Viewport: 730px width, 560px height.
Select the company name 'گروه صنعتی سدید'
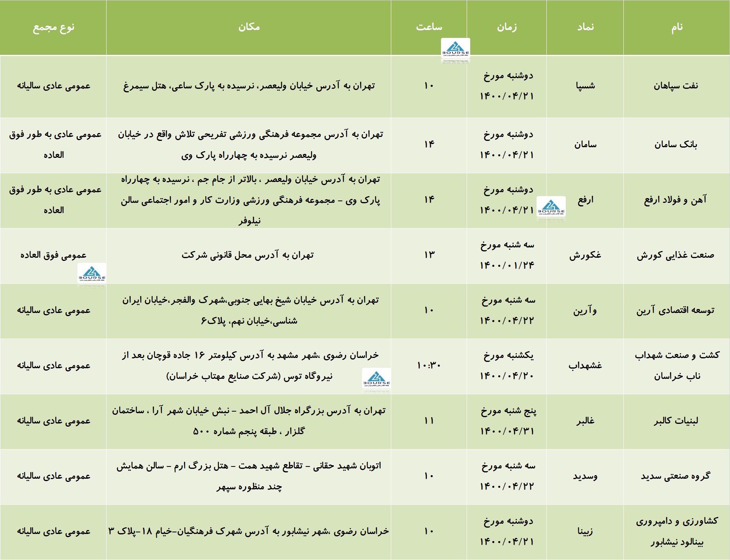[x=675, y=476]
